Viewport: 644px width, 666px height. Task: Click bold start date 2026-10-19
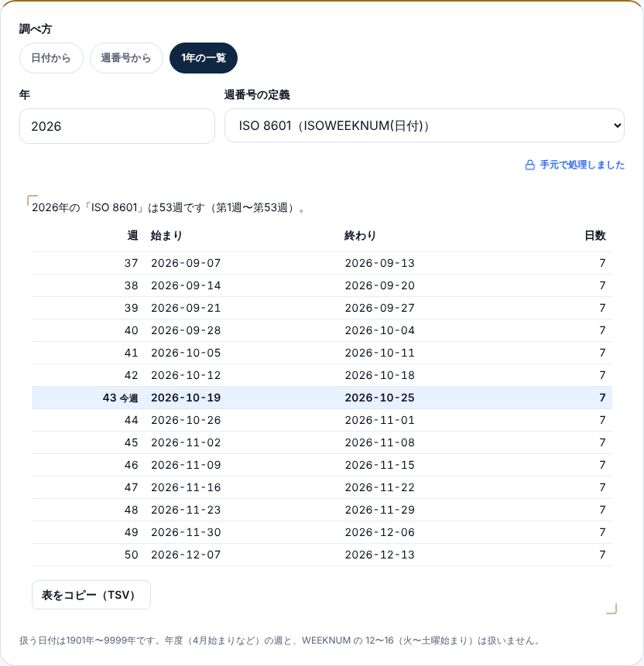click(x=186, y=398)
